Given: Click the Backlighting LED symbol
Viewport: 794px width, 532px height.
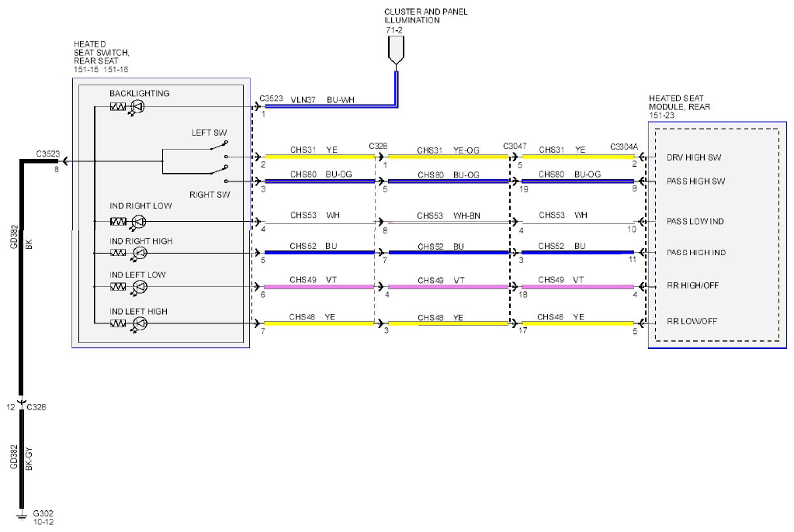Looking at the screenshot, I should [x=137, y=107].
